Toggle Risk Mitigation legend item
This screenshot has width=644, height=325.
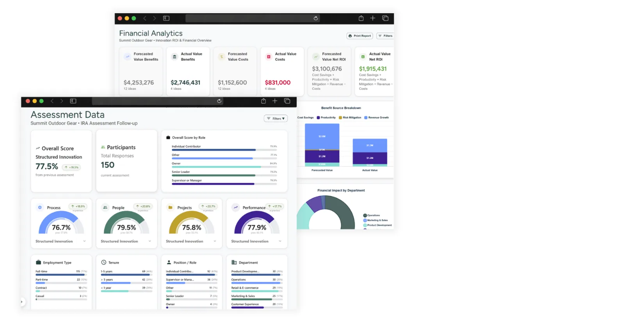point(350,118)
